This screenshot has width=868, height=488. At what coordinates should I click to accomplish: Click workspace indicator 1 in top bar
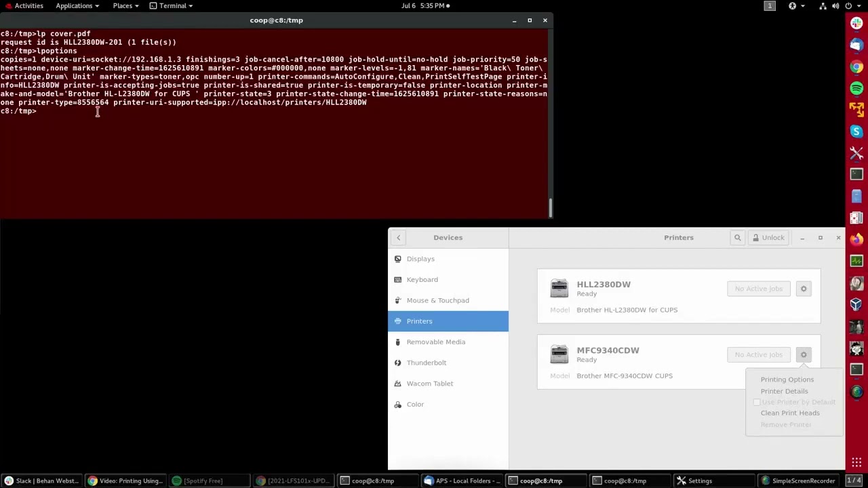tap(770, 5)
